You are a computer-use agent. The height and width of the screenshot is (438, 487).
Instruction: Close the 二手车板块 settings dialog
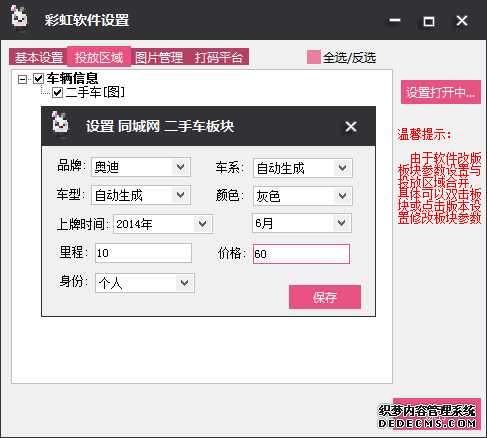(351, 126)
